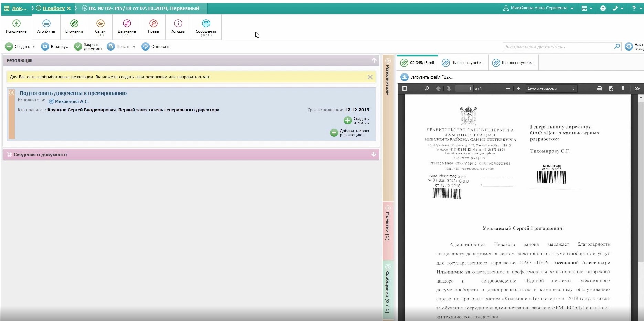Open the Движение (2/3) tab

point(127,27)
